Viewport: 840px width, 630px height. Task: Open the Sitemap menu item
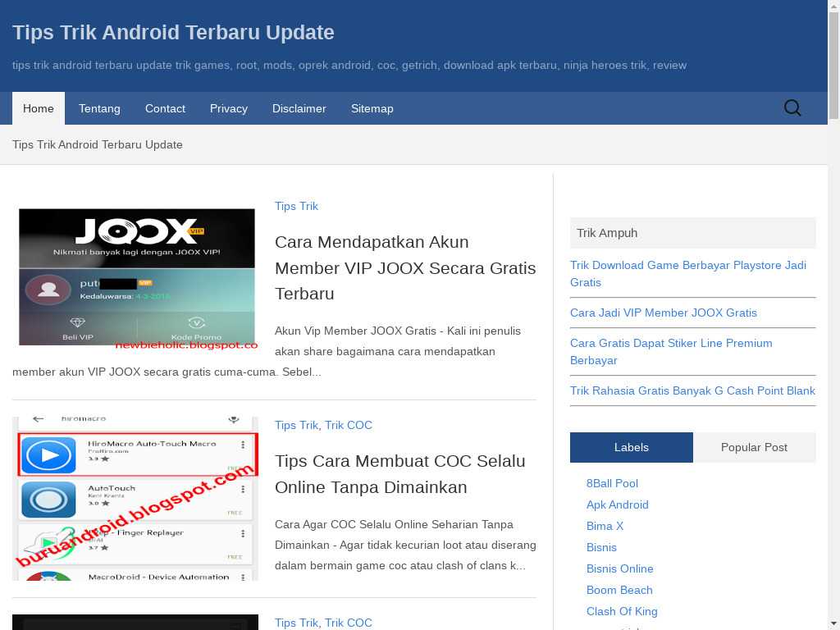372,108
